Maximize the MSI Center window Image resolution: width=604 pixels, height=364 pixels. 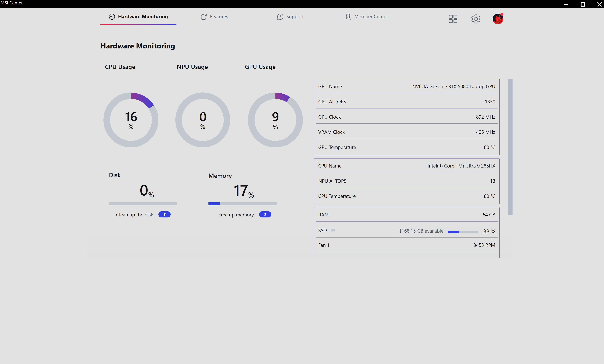pyautogui.click(x=583, y=4)
